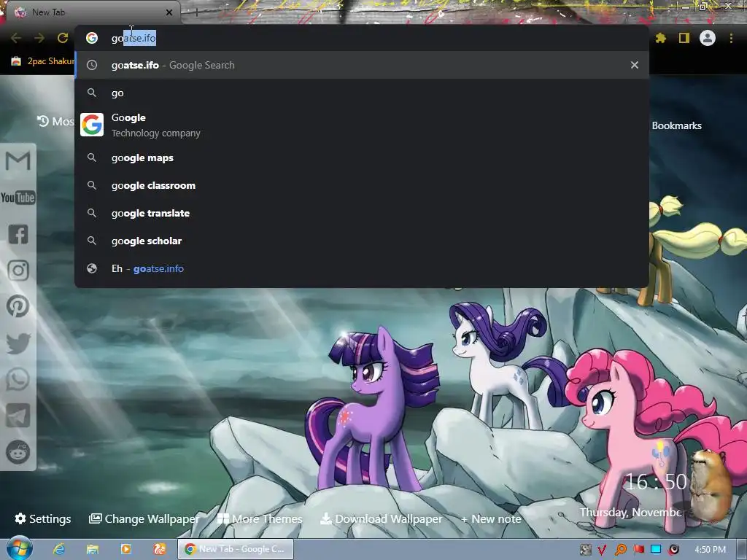
Task: Open the media player taskbar icon
Action: click(125, 549)
